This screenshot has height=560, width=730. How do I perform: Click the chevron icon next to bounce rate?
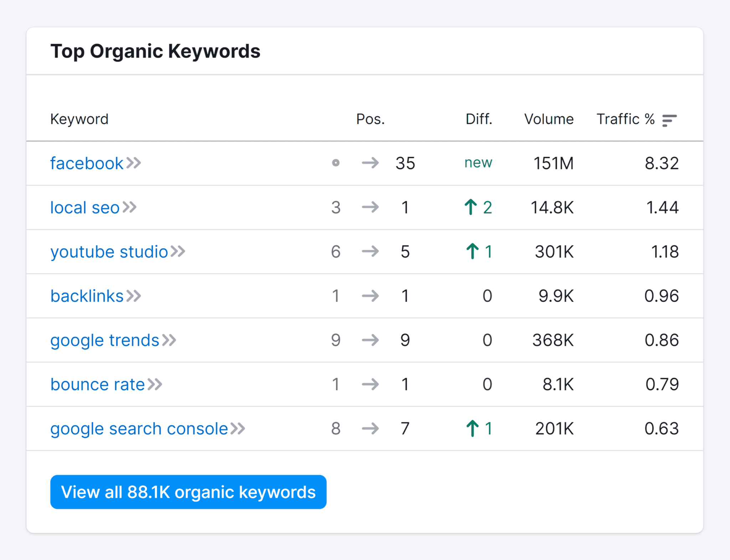pyautogui.click(x=156, y=384)
